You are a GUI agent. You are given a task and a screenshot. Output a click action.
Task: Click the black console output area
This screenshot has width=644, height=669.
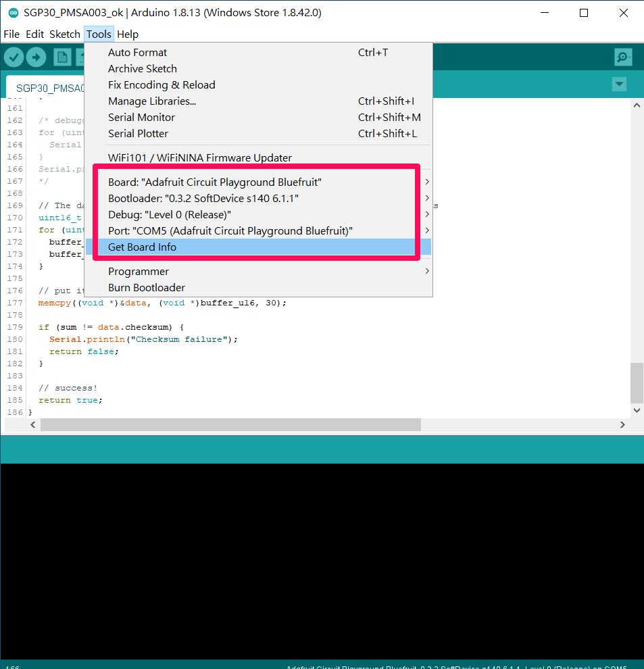click(322, 561)
